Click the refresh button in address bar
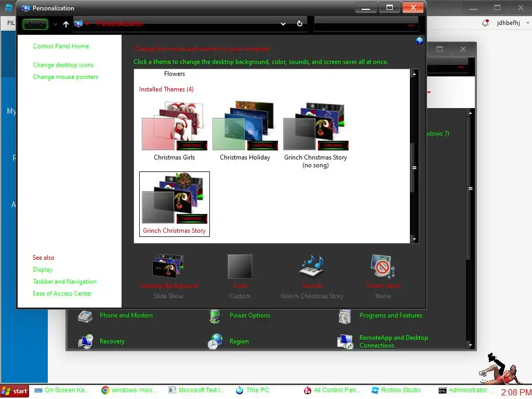Image resolution: width=532 pixels, height=399 pixels. click(300, 24)
